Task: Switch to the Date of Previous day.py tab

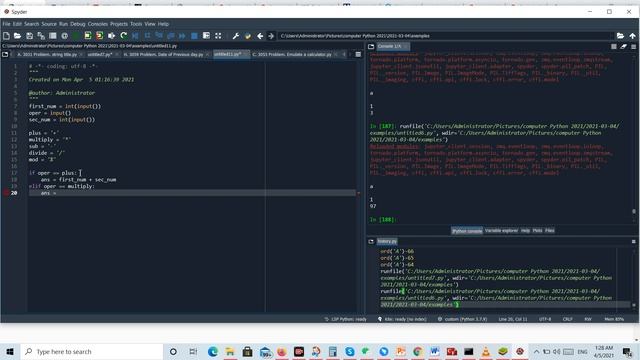Action: coord(163,54)
